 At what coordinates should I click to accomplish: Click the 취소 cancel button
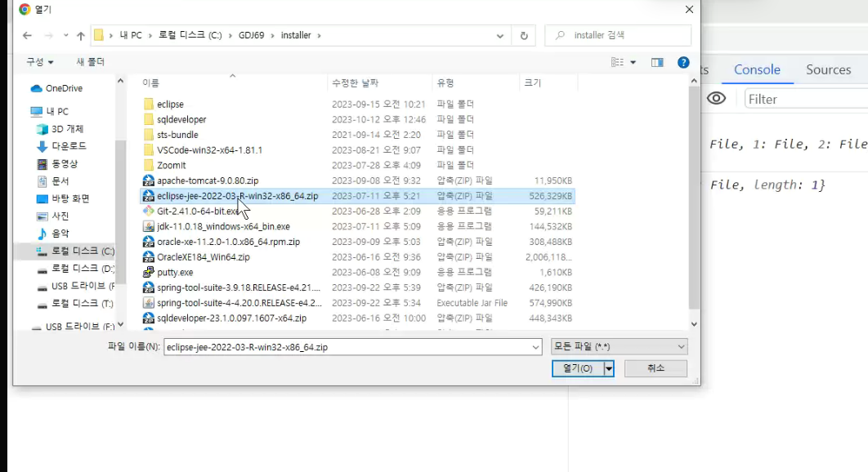click(656, 368)
